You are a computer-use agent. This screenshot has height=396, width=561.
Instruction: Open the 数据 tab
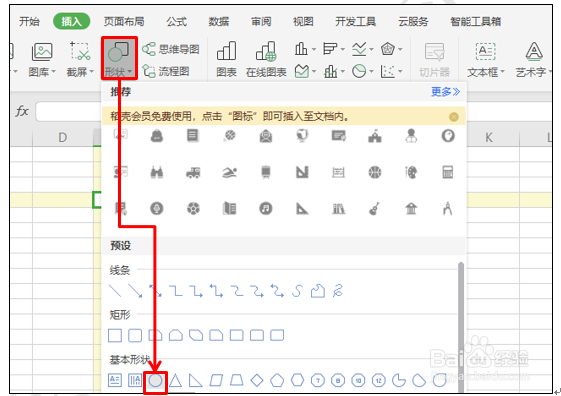pos(219,21)
